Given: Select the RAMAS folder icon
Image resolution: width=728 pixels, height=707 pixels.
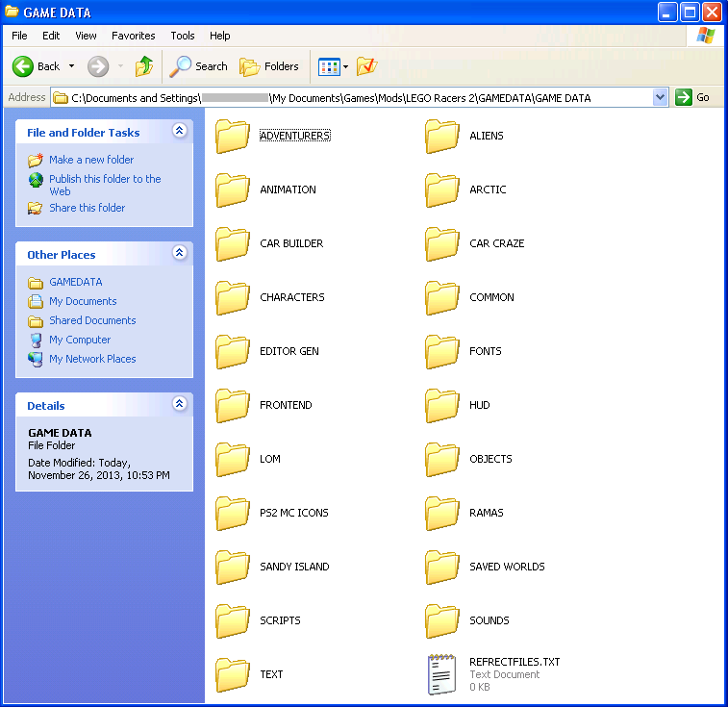Looking at the screenshot, I should 442,513.
